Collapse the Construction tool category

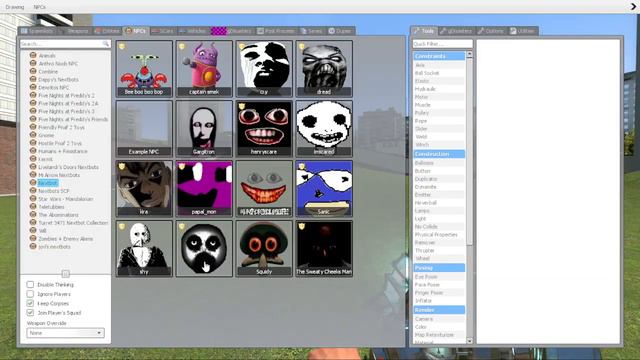click(439, 154)
